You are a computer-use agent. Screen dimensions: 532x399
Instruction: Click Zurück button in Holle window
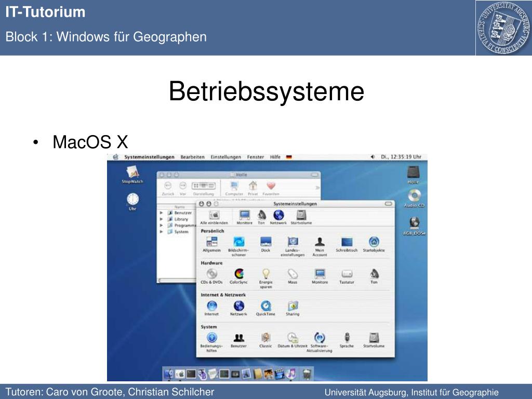[x=168, y=189]
